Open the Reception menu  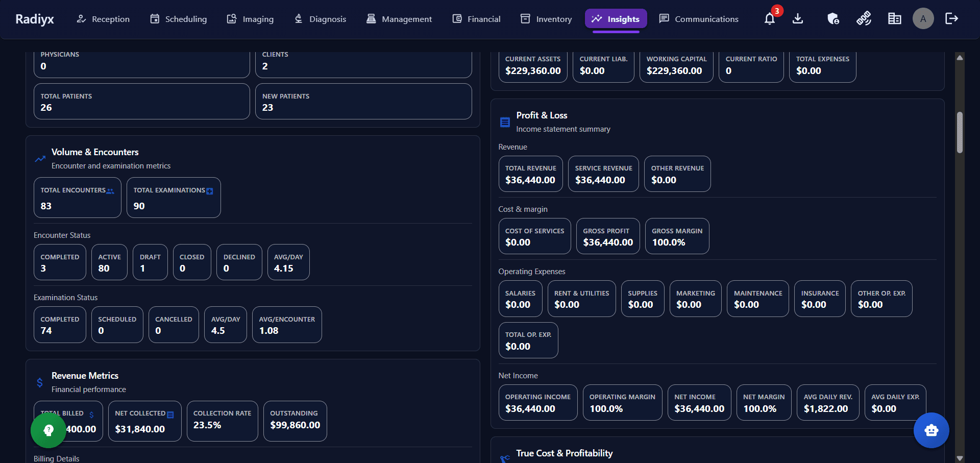[103, 19]
